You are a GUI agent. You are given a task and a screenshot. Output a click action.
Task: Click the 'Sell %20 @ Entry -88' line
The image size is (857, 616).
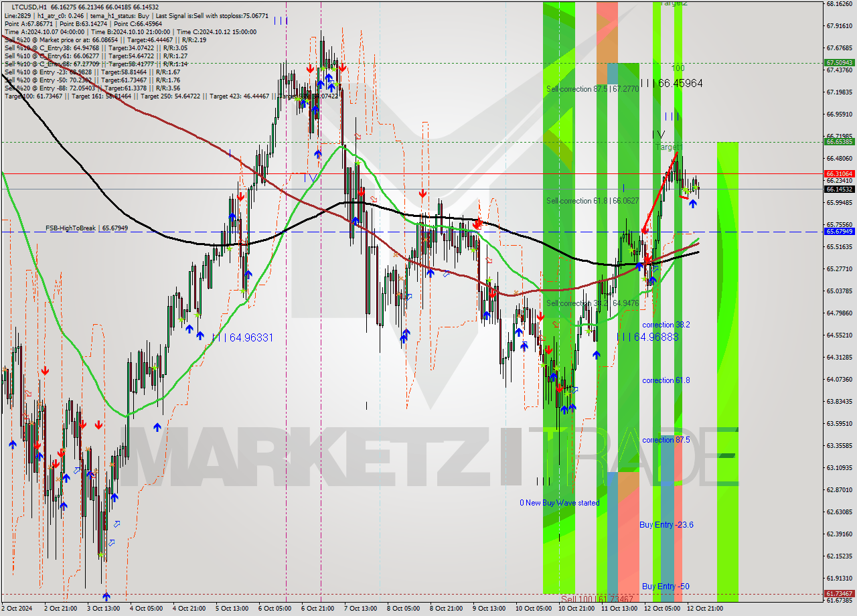pos(92,88)
